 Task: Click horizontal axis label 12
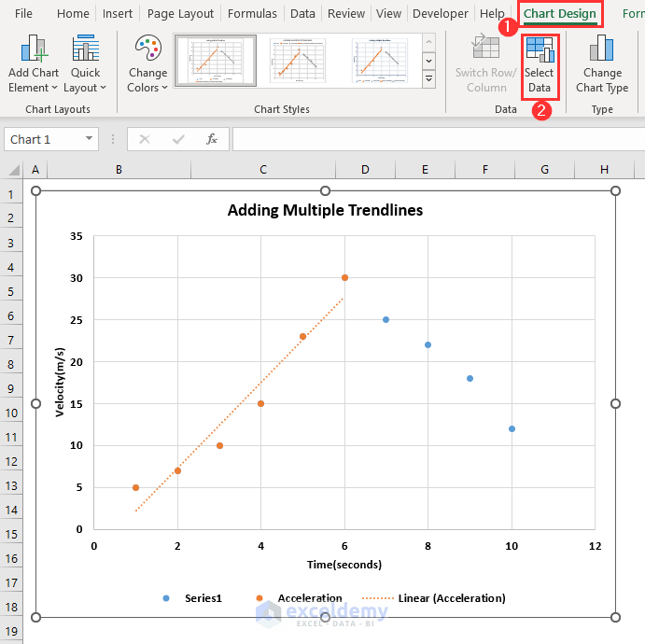click(x=595, y=546)
